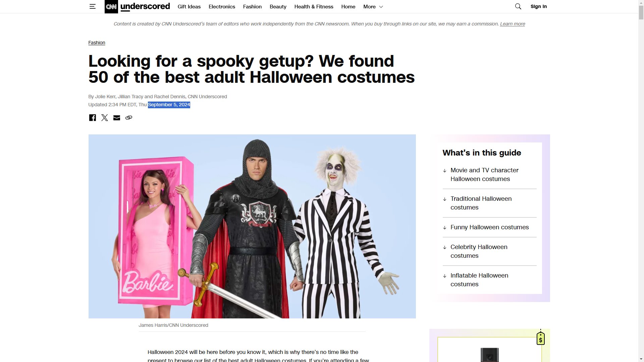Open the Gift Ideas menu item
The width and height of the screenshot is (644, 362).
coord(189,7)
